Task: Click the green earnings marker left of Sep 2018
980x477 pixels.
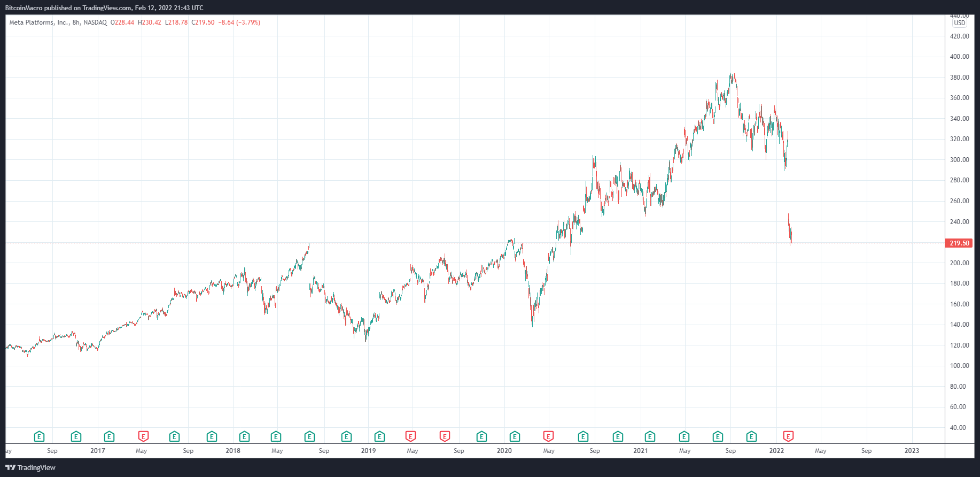Action: click(309, 436)
